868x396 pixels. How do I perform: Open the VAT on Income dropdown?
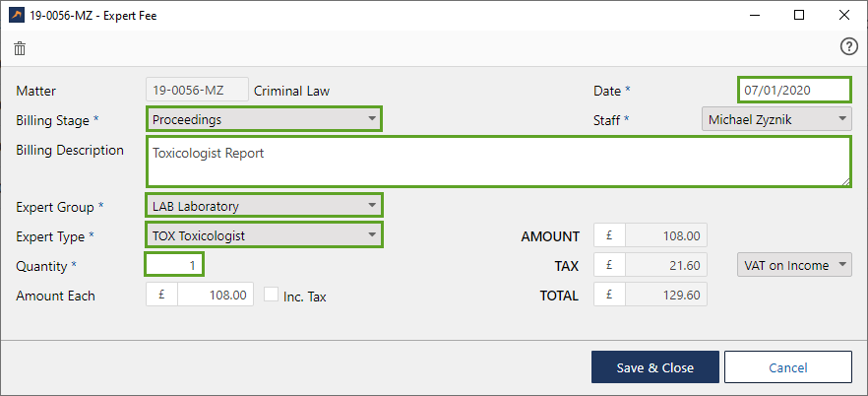[794, 265]
